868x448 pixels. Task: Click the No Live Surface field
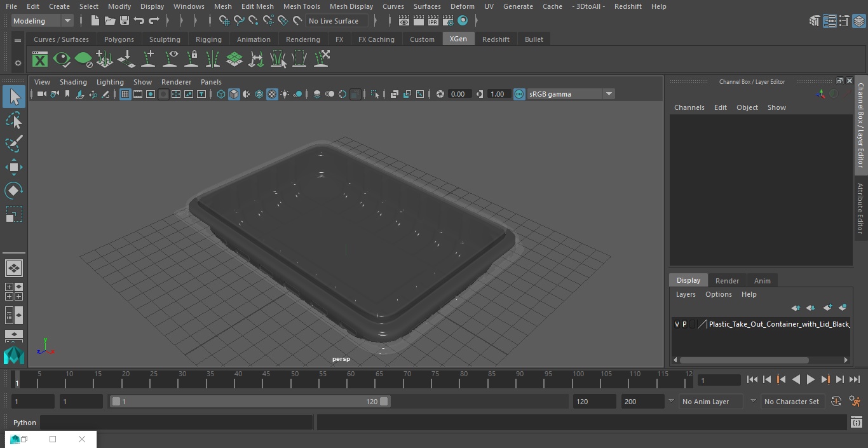pyautogui.click(x=337, y=21)
